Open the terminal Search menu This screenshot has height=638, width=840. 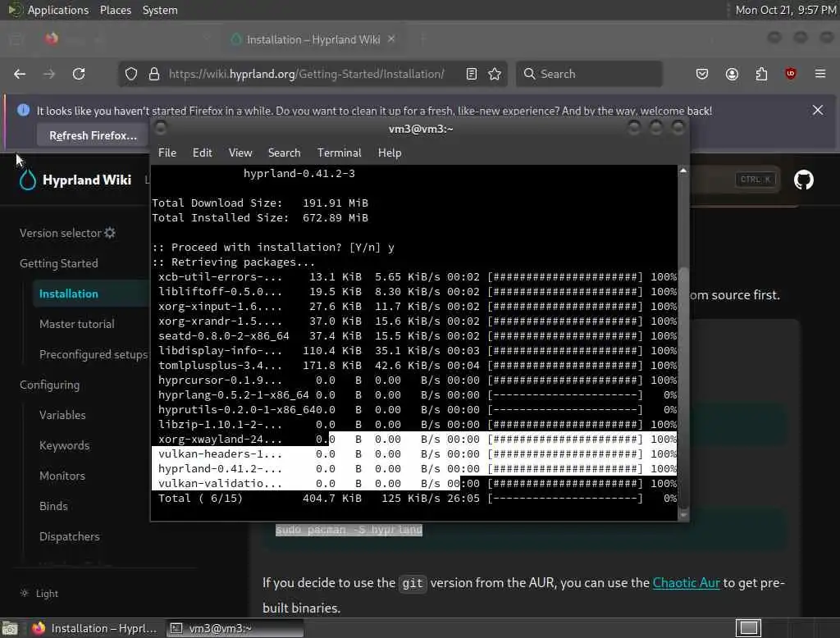(284, 153)
